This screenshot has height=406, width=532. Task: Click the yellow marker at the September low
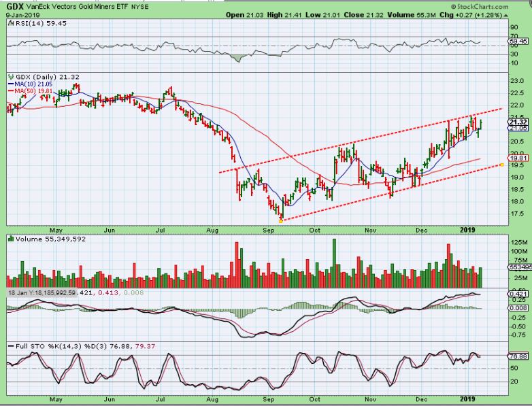pos(280,221)
